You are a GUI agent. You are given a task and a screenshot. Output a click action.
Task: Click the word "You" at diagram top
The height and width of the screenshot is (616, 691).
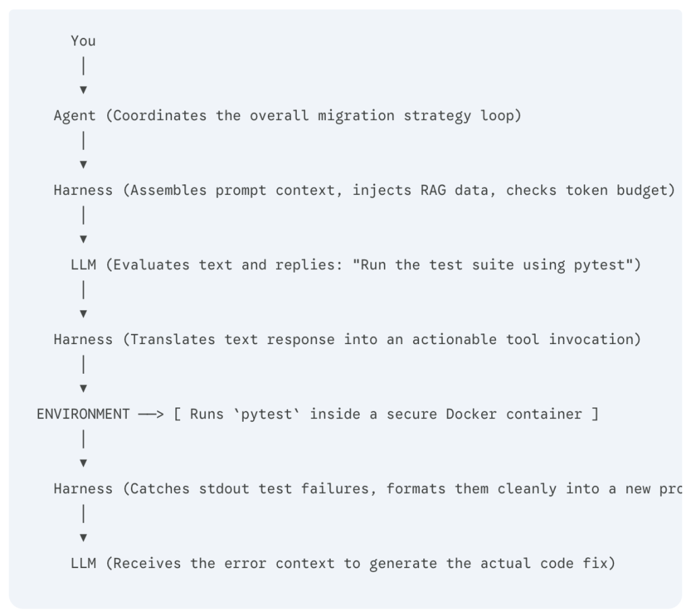click(x=83, y=41)
